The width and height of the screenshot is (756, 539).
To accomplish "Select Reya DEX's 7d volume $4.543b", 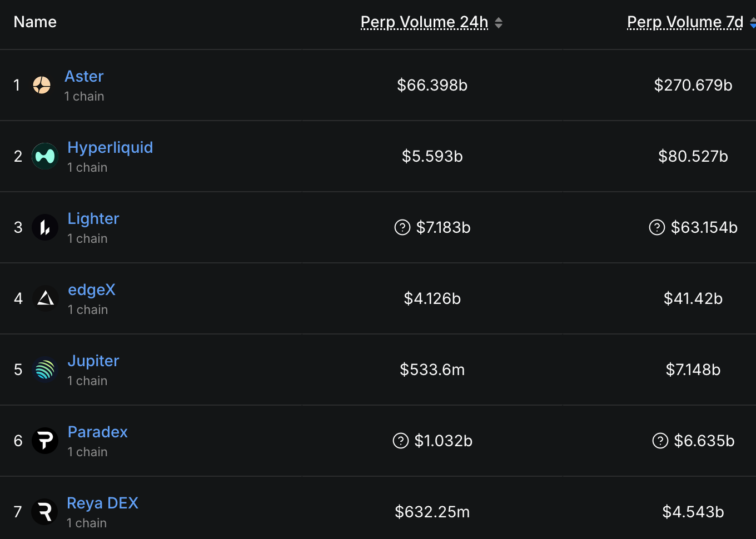I will pyautogui.click(x=693, y=512).
